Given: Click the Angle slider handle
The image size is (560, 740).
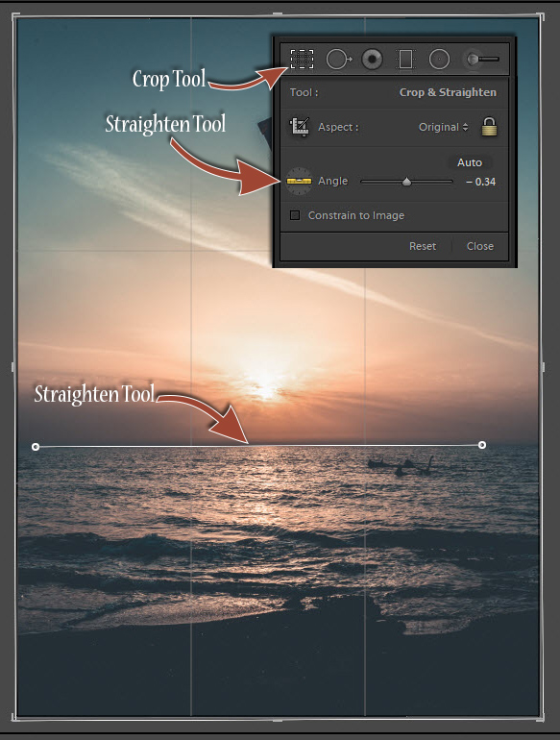Looking at the screenshot, I should tap(406, 182).
